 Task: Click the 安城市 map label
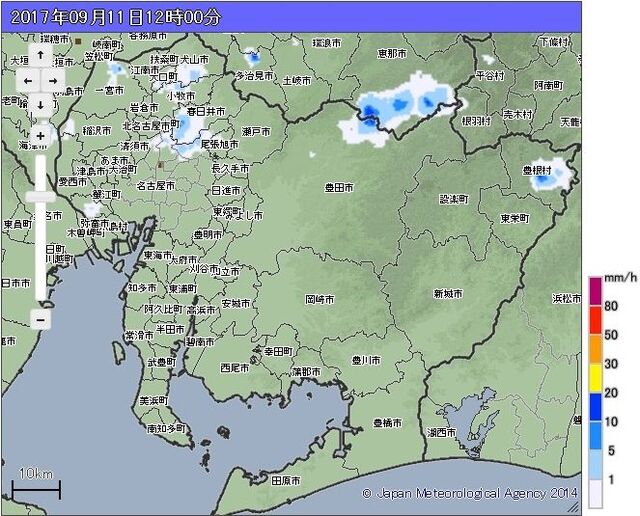pos(236,304)
